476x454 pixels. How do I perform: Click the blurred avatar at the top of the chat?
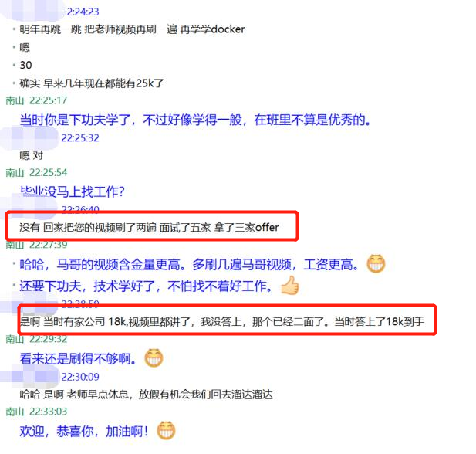point(32,10)
